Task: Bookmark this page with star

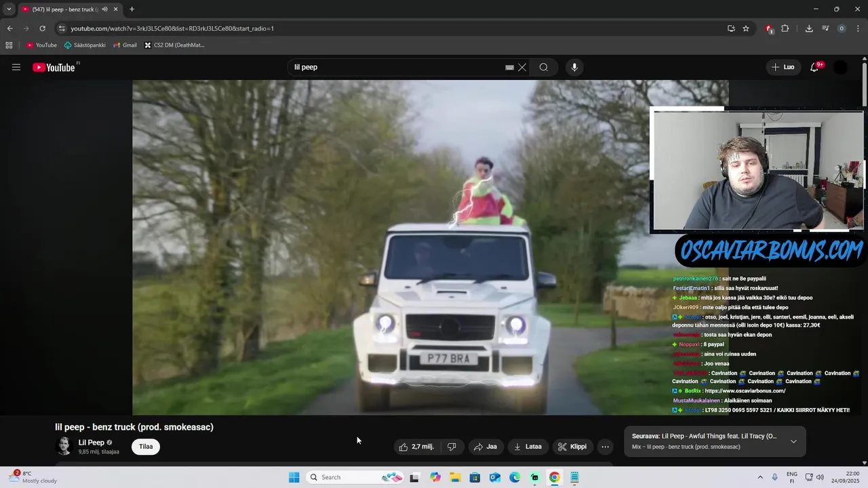Action: 746,28
